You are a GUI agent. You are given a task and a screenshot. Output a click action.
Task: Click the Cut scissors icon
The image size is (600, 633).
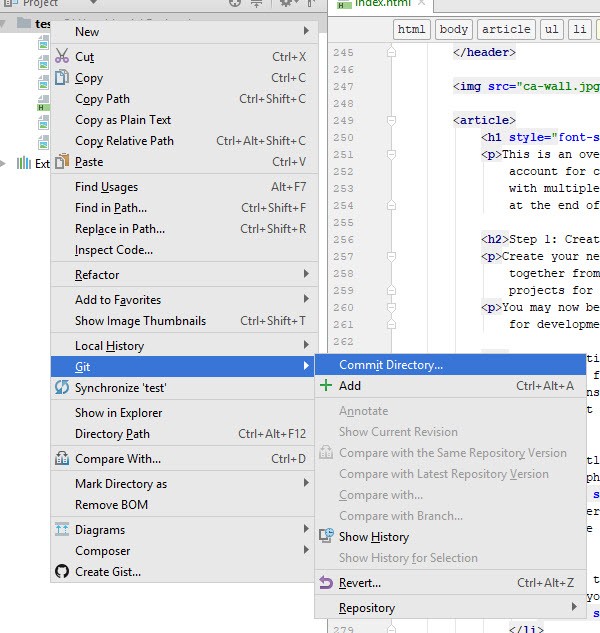point(61,57)
